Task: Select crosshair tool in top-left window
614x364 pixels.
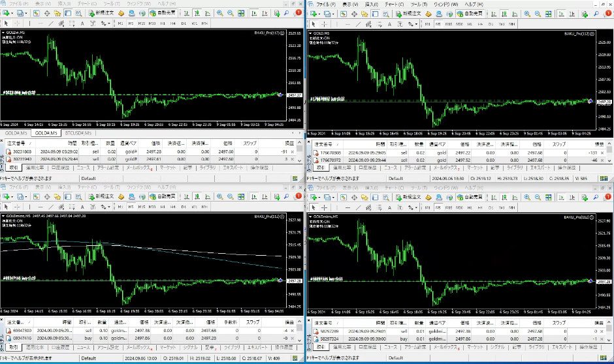Action: [17, 23]
